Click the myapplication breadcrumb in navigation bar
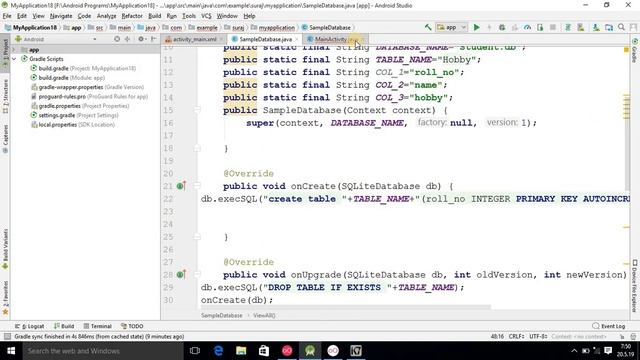This screenshot has width=640, height=360. point(276,27)
